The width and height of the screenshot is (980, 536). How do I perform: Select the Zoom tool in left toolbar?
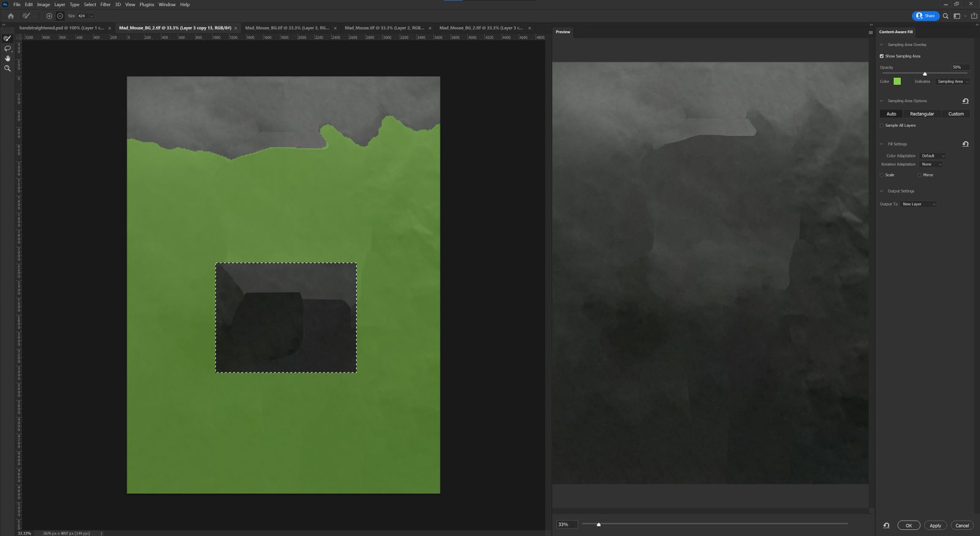pyautogui.click(x=7, y=69)
